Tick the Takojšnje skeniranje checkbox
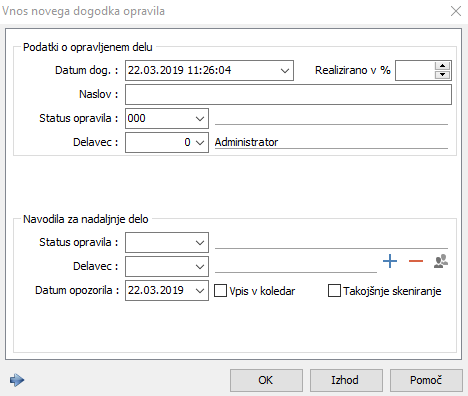This screenshot has width=468, height=396. click(334, 290)
